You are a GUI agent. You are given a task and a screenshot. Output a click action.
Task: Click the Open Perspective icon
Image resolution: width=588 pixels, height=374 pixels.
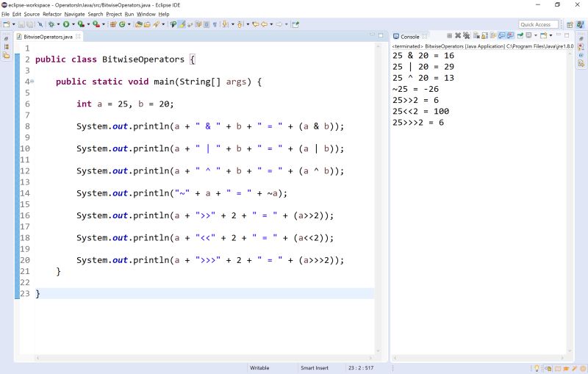[570, 25]
